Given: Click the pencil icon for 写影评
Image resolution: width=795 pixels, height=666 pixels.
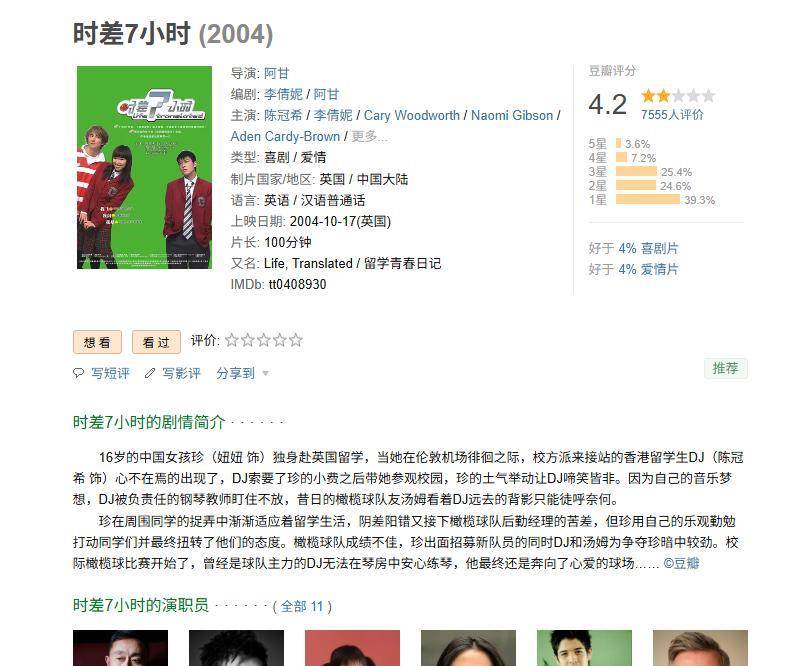Looking at the screenshot, I should tap(150, 374).
